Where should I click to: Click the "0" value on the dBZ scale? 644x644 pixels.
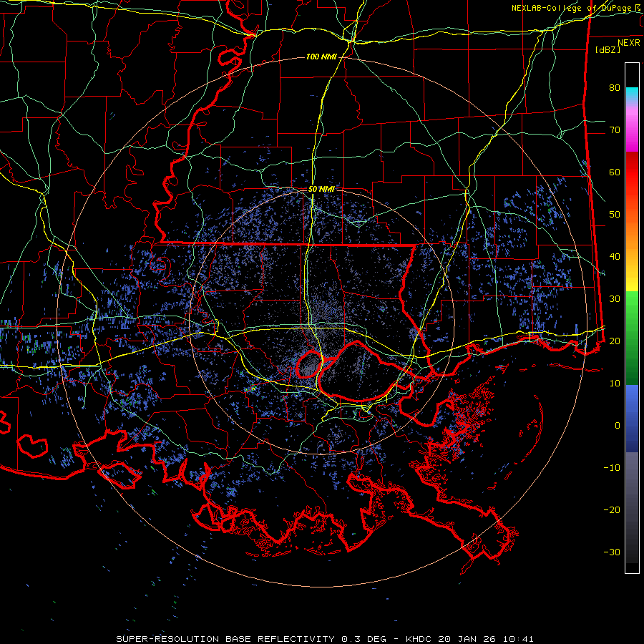pos(618,426)
